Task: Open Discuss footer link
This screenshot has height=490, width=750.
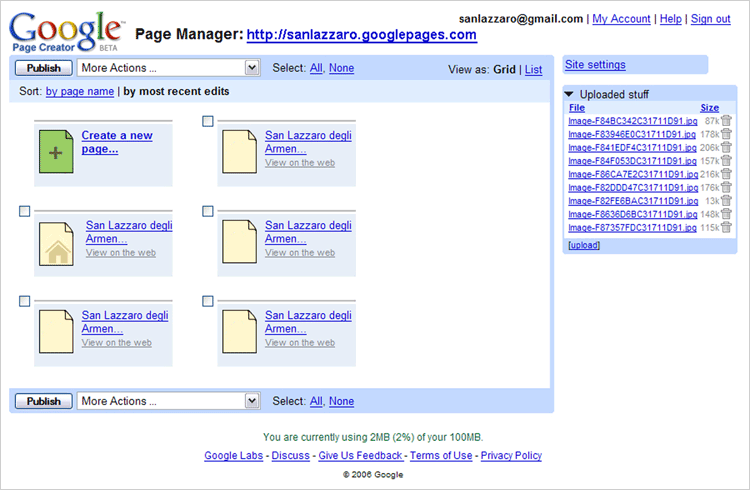Action: 290,456
